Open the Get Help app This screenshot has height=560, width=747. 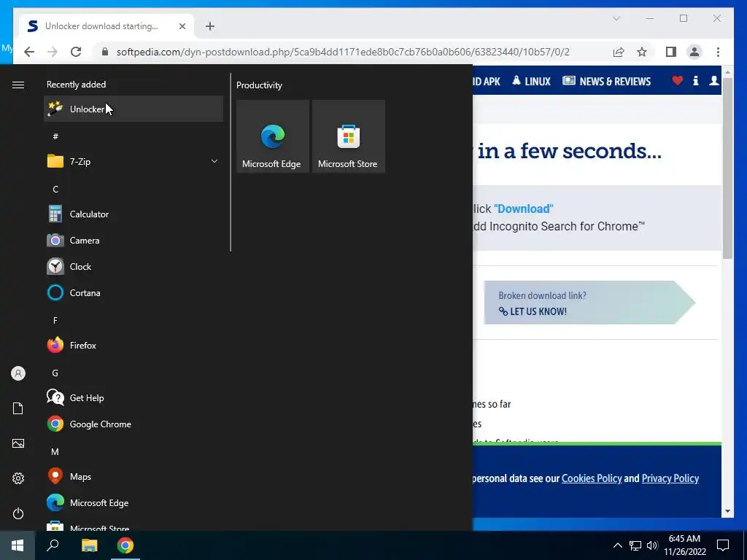(133, 397)
